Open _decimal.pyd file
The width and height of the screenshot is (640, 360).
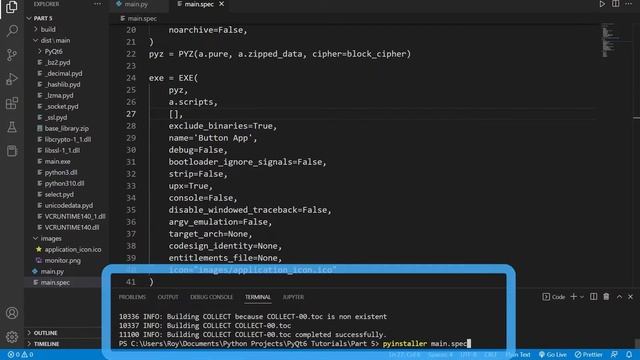(x=63, y=73)
